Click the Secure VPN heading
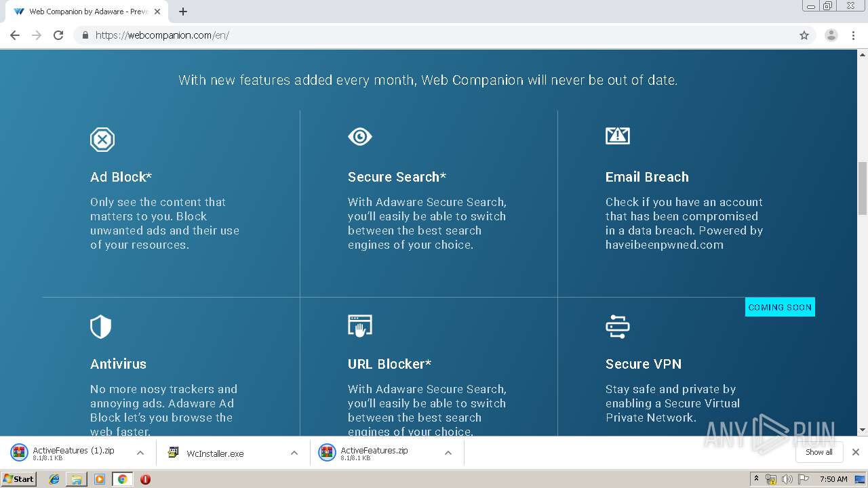The height and width of the screenshot is (488, 868). (644, 364)
